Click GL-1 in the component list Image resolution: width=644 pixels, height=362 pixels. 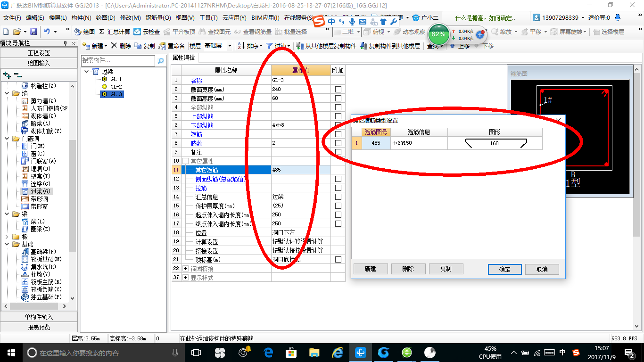[x=116, y=79]
